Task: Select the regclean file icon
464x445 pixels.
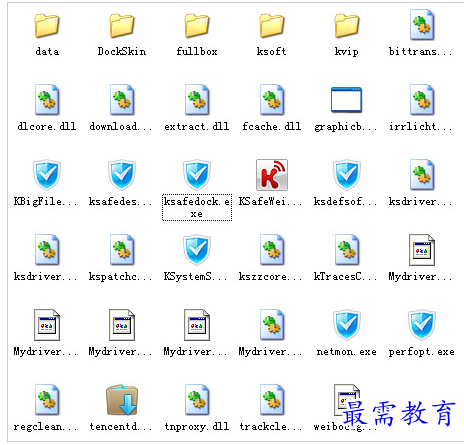Action: coord(47,400)
